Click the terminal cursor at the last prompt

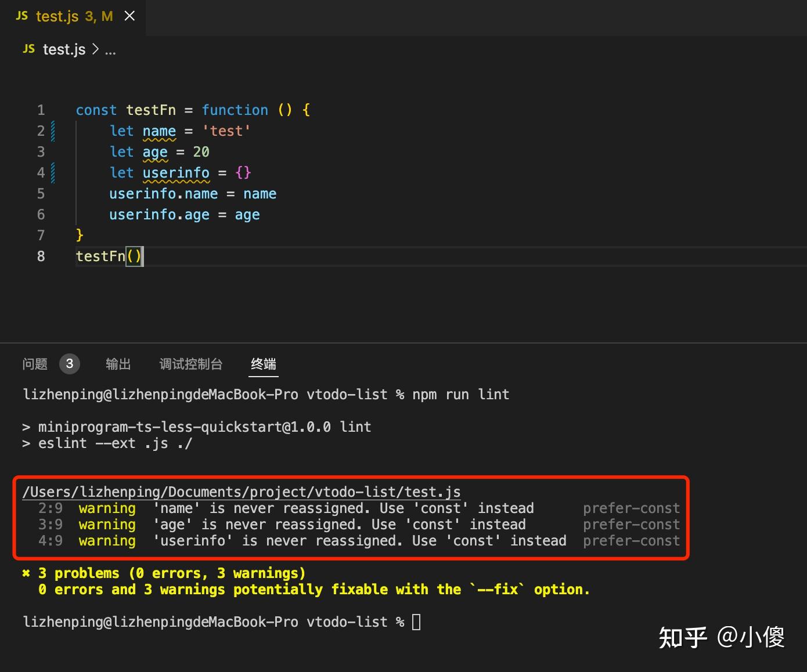416,622
